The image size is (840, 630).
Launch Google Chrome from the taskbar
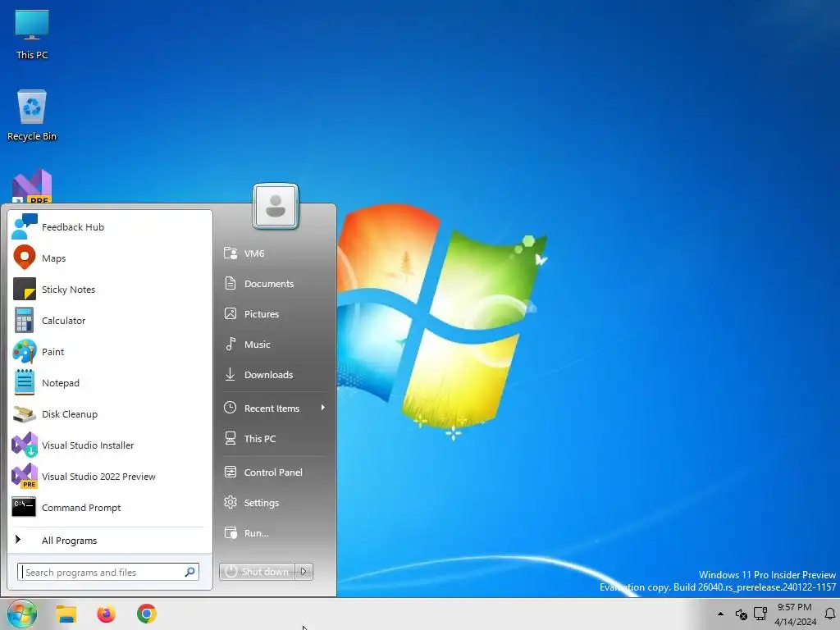point(146,614)
